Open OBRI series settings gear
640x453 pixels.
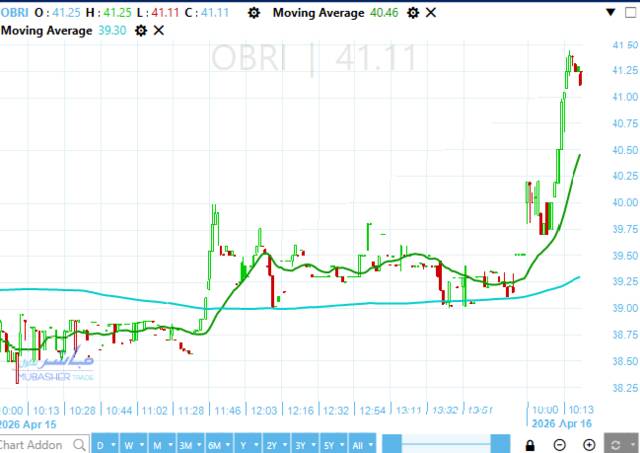coord(254,13)
